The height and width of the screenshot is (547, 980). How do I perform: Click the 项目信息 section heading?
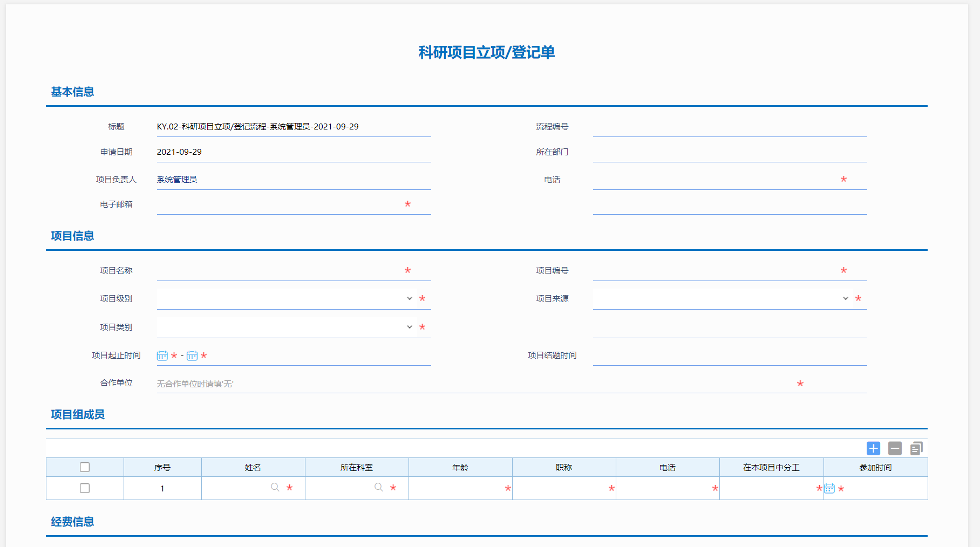72,236
